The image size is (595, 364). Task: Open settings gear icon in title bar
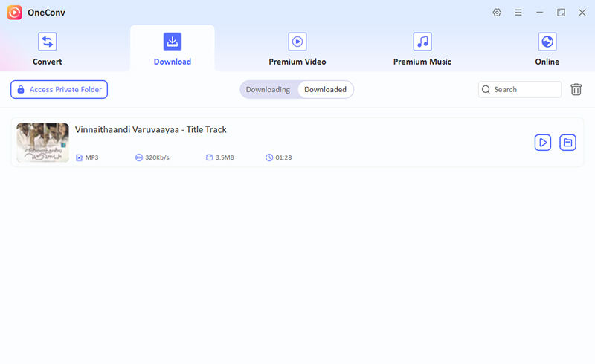coord(497,13)
